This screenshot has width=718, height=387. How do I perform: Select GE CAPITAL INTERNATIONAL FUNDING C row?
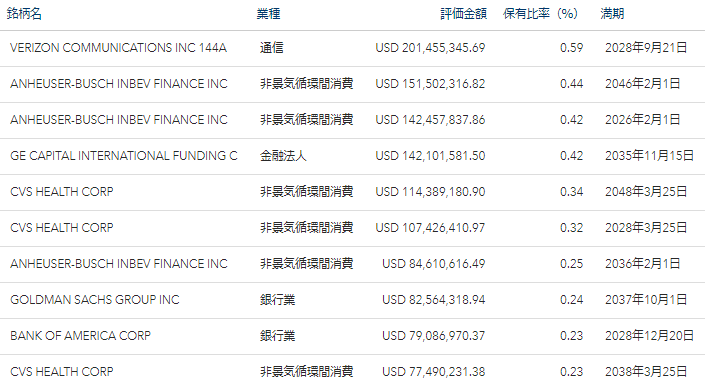click(352, 156)
